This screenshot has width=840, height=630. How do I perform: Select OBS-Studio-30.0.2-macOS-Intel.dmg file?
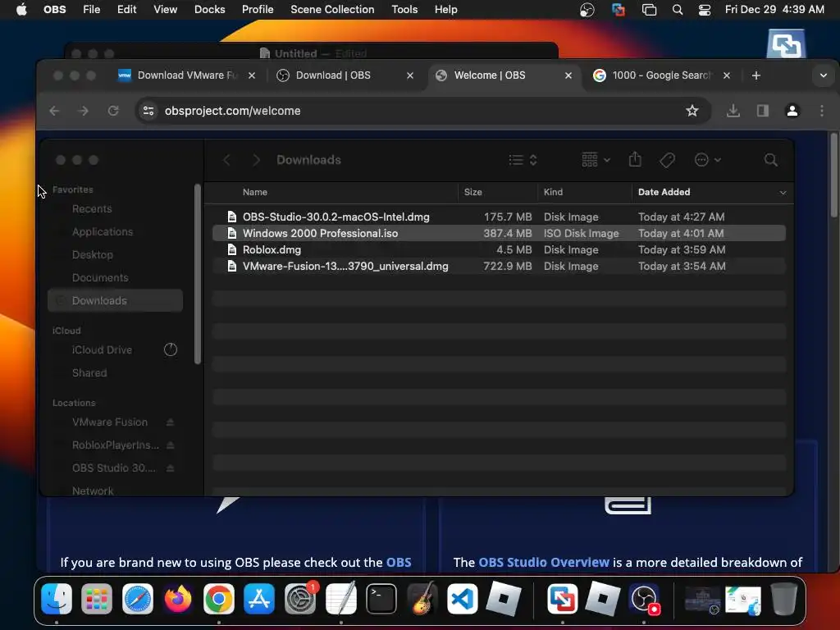pyautogui.click(x=499, y=217)
